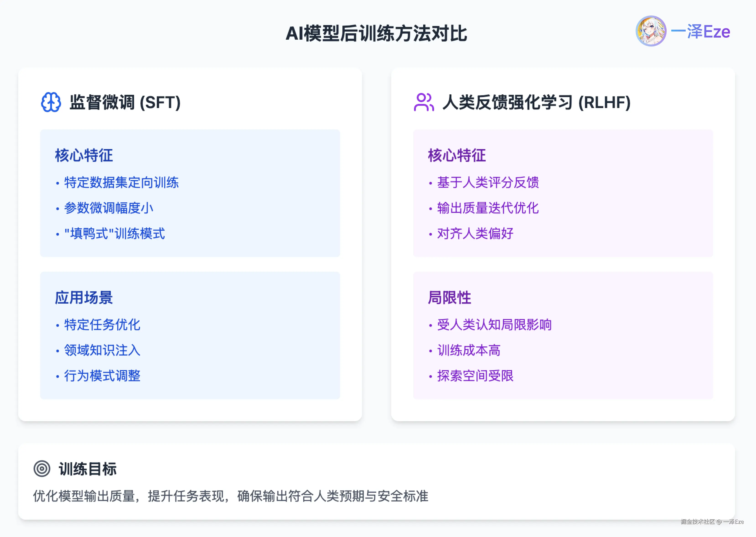Screen dimensions: 756x537
Task: Click the users icon beside 人类反馈强化学习
Action: point(424,102)
